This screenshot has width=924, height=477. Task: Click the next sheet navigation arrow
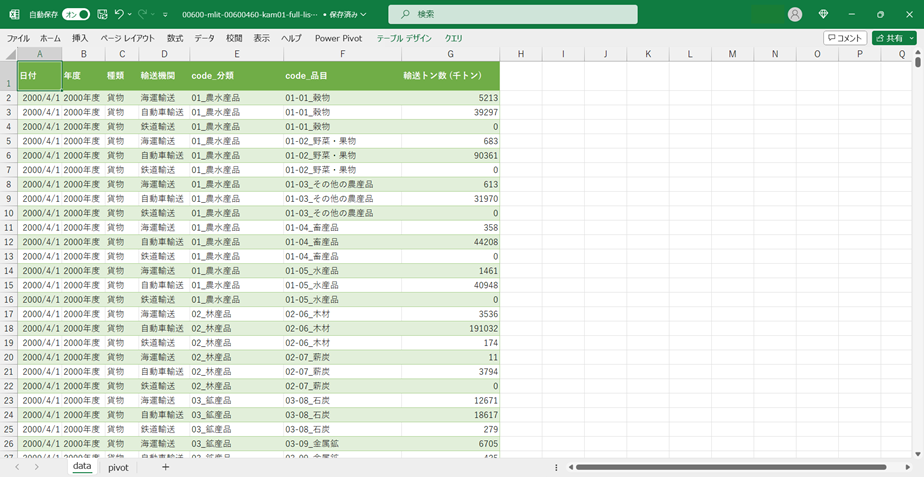(37, 467)
